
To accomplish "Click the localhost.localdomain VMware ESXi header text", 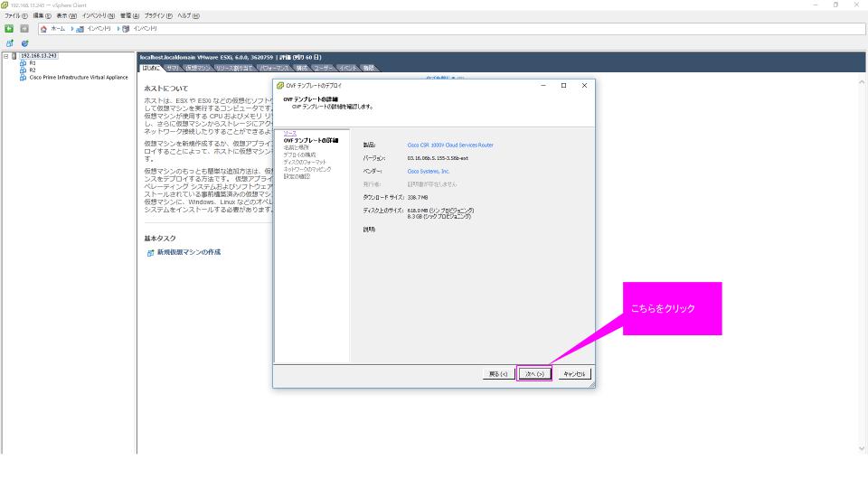I will (x=231, y=57).
